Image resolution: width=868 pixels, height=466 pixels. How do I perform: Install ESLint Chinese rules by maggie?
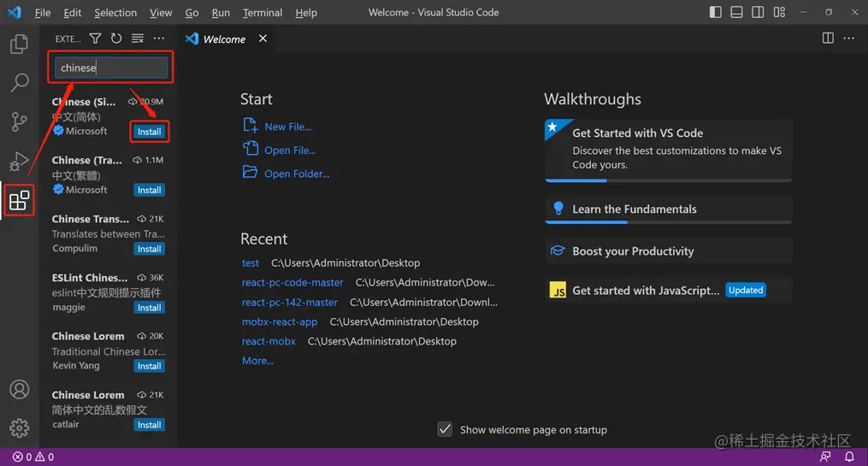coord(150,308)
